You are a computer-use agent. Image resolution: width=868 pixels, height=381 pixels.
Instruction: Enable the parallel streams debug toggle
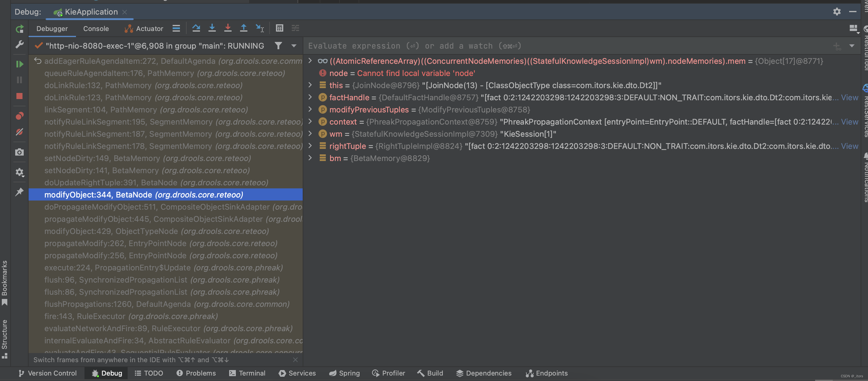pyautogui.click(x=296, y=29)
